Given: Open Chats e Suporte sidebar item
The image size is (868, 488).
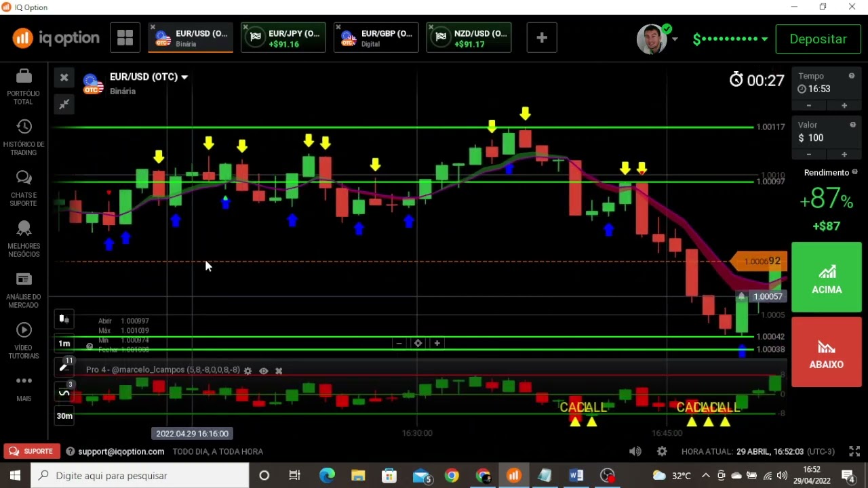Looking at the screenshot, I should pos(24,188).
